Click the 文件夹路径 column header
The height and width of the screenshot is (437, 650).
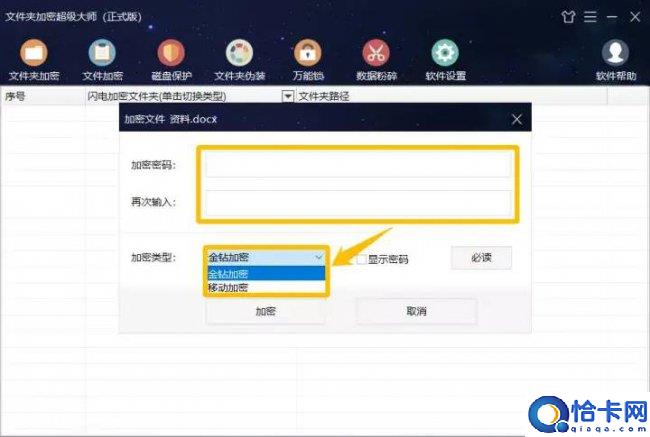452,97
